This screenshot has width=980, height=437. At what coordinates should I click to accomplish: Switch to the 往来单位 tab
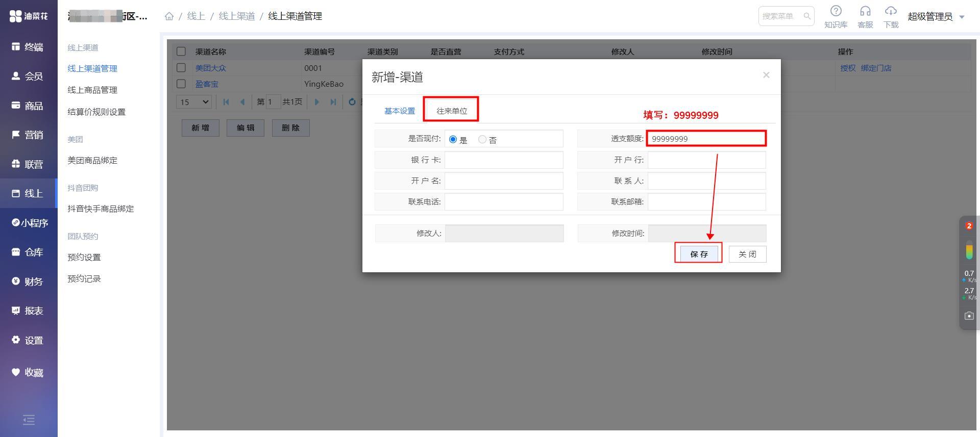coord(452,111)
